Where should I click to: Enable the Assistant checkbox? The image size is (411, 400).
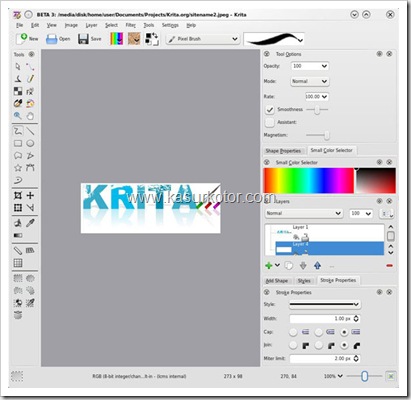(270, 122)
